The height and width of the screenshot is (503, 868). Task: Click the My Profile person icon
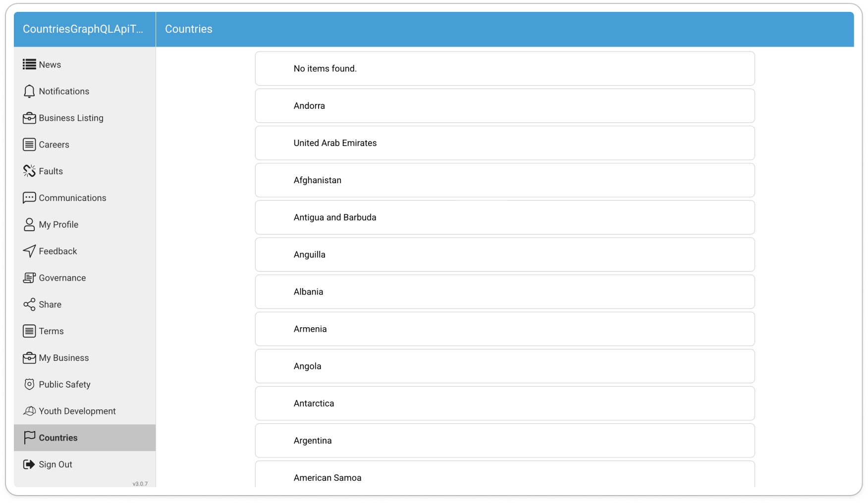tap(29, 224)
